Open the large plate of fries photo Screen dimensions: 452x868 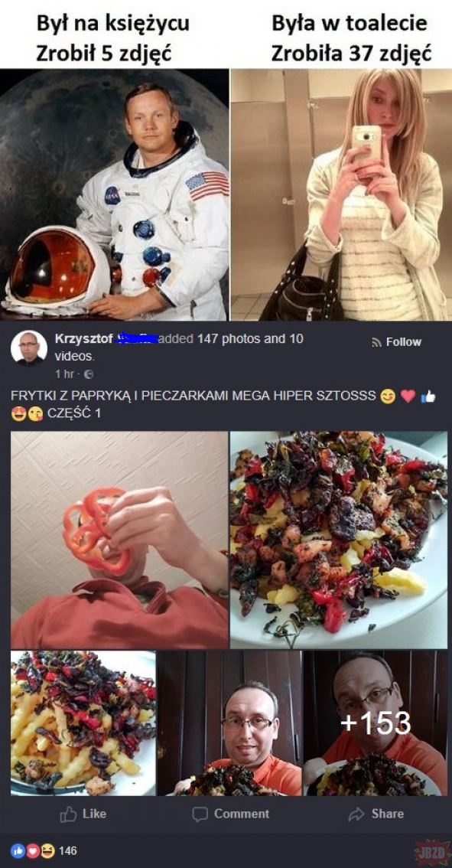339,540
